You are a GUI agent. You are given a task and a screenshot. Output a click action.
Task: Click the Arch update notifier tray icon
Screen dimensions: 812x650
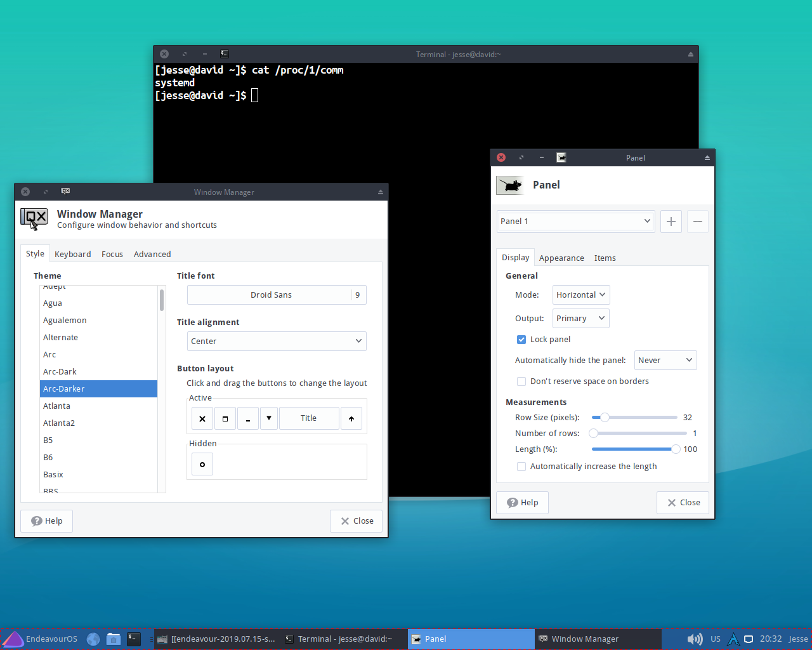[733, 639]
